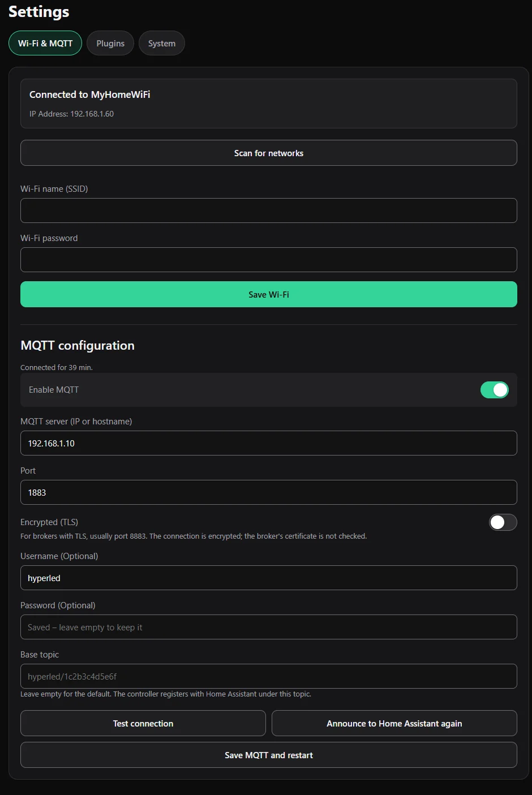The height and width of the screenshot is (795, 532).
Task: Select the 'IP Address: 192.168.1.60' text
Action: coord(71,114)
